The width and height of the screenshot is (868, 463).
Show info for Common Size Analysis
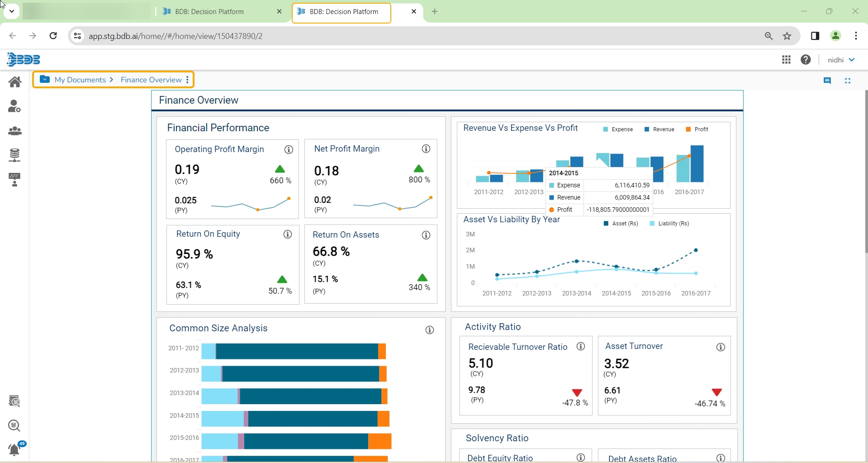point(430,330)
